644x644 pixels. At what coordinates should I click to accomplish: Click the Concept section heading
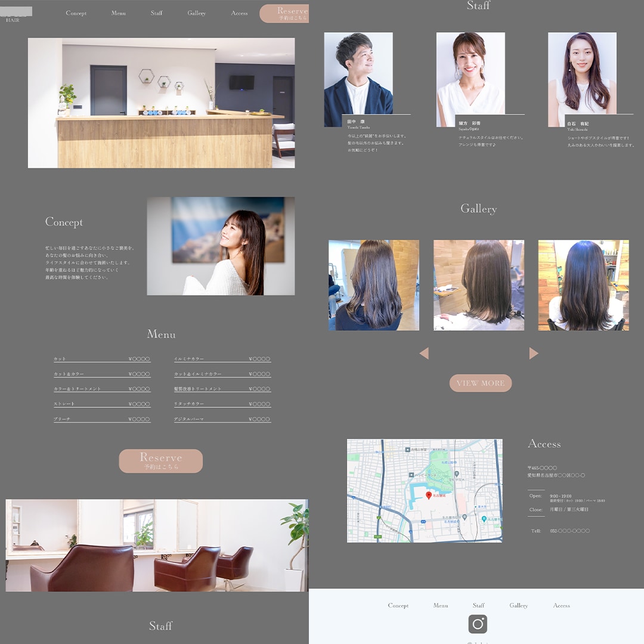[x=64, y=222]
